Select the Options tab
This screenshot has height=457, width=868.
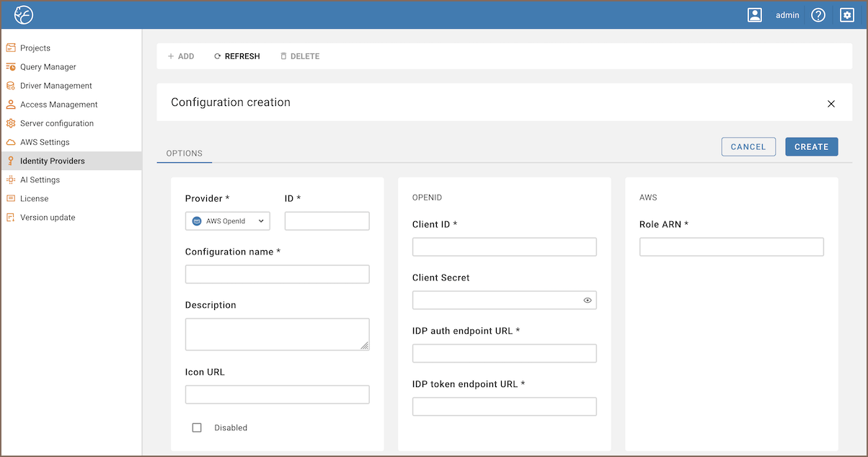click(185, 154)
